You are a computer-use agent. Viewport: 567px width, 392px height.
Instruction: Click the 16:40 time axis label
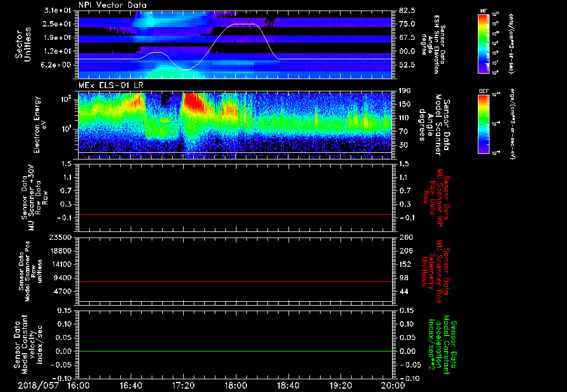[131, 385]
